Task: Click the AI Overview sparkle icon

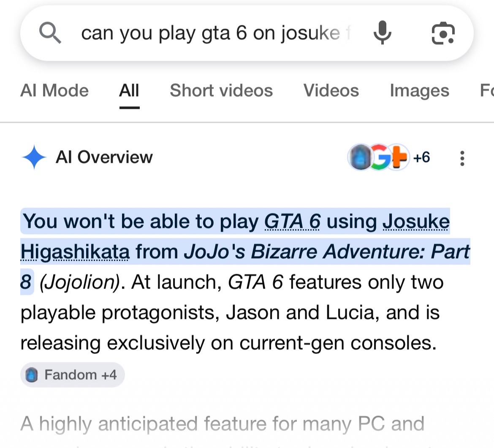Action: click(34, 157)
